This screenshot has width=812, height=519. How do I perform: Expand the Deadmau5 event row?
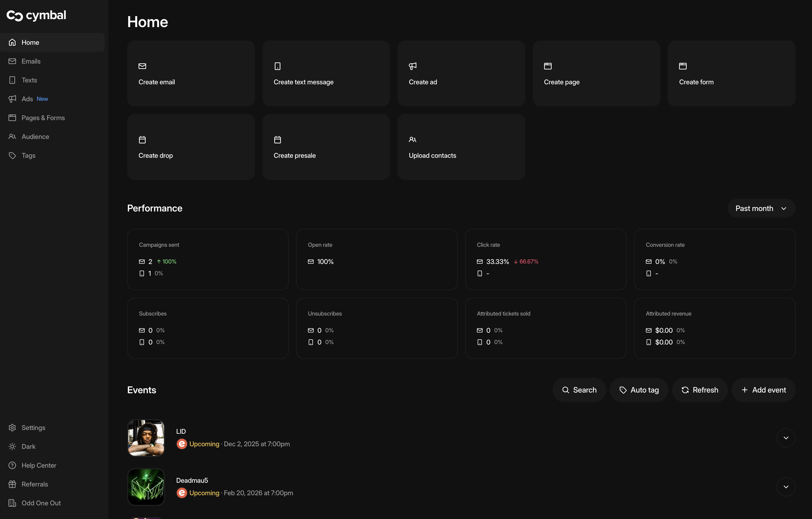tap(786, 487)
